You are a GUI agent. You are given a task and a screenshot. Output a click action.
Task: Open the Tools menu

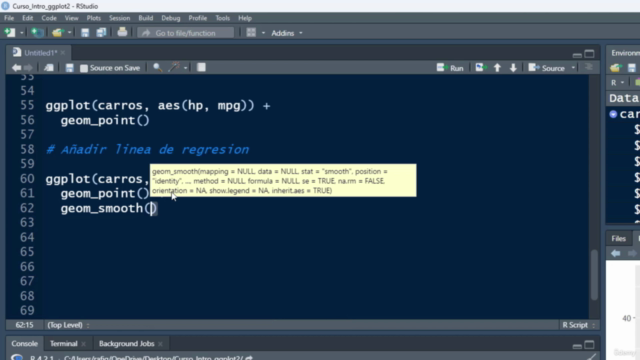[x=222, y=18]
